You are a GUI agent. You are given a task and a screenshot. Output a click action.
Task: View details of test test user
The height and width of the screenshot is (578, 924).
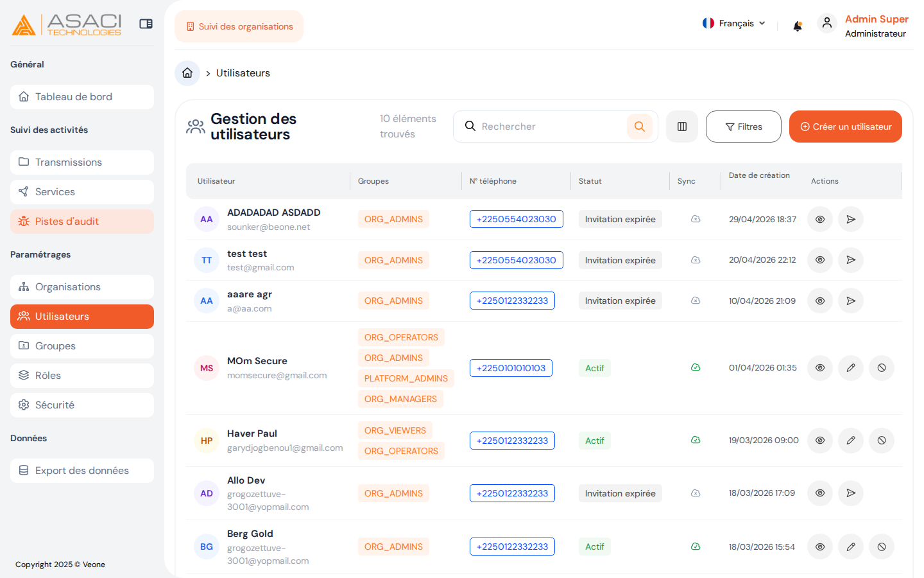click(820, 260)
